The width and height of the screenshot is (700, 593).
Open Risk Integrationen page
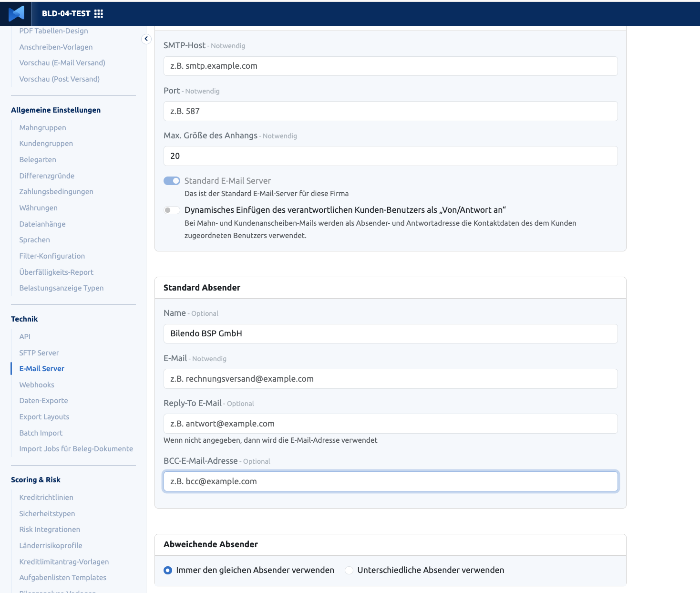pos(50,530)
